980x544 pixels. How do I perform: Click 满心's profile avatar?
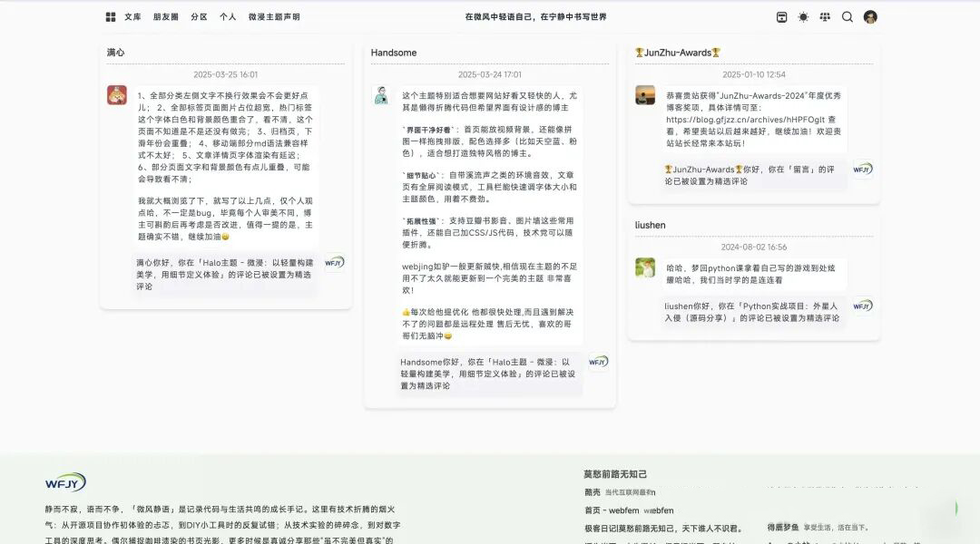(116, 94)
